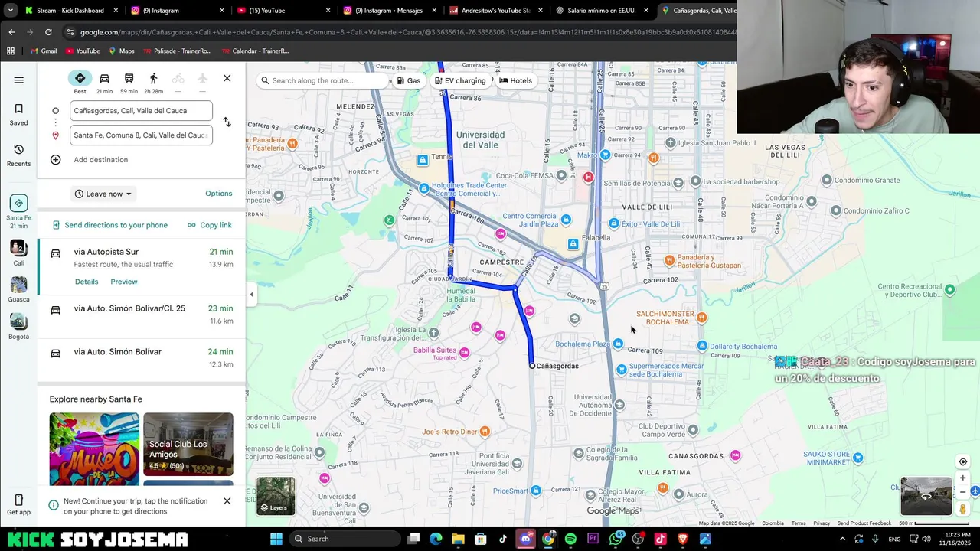Select route via Autopista Sur
Viewport: 980px width, 551px height.
tap(142, 267)
